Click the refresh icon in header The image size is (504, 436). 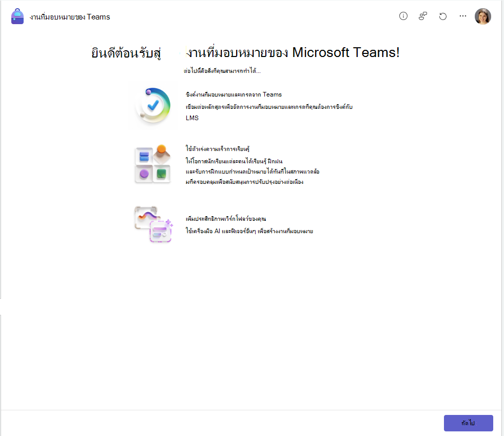[x=443, y=16]
